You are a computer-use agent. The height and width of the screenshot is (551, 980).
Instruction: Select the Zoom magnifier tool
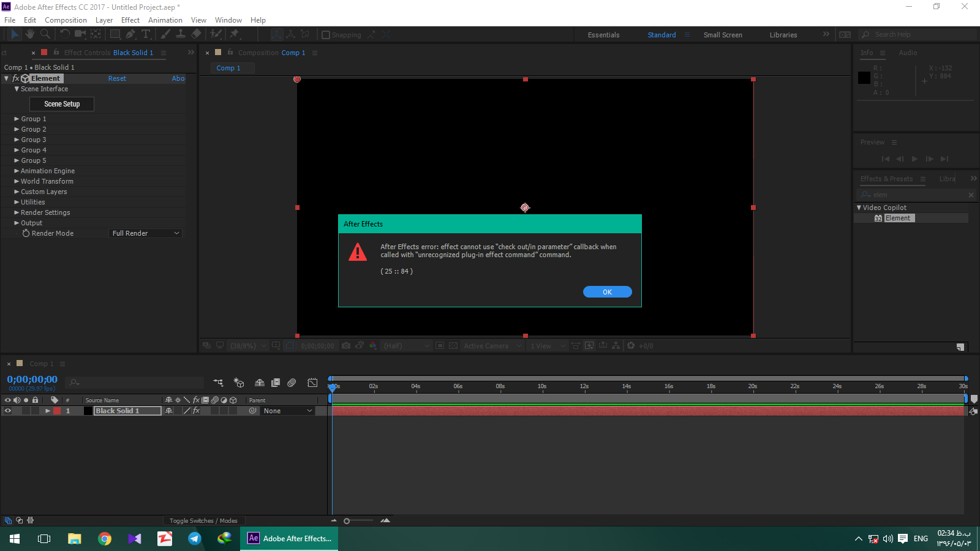[45, 34]
